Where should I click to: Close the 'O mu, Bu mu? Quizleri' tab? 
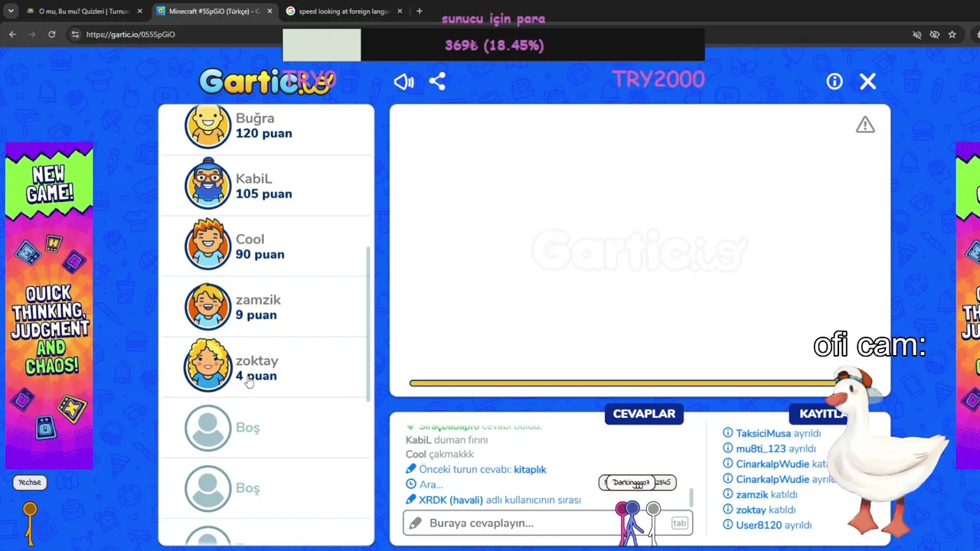(x=139, y=11)
